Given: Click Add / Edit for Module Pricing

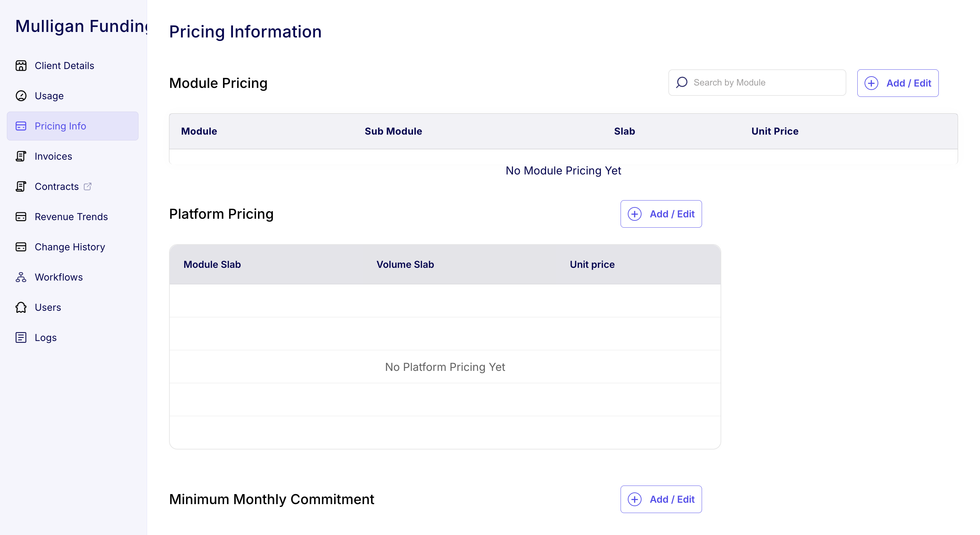Looking at the screenshot, I should (x=898, y=83).
